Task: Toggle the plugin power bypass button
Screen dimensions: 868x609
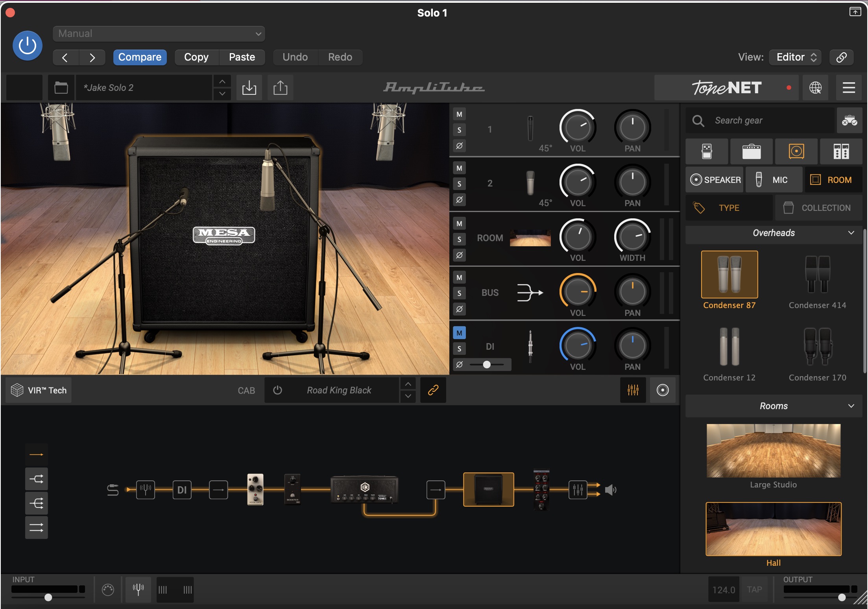Action: (28, 46)
